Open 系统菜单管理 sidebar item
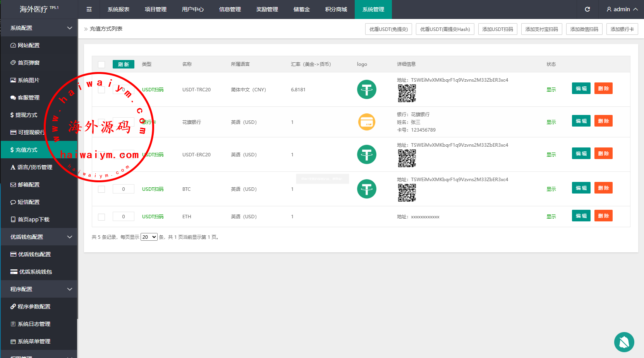The width and height of the screenshot is (644, 358). [39, 341]
